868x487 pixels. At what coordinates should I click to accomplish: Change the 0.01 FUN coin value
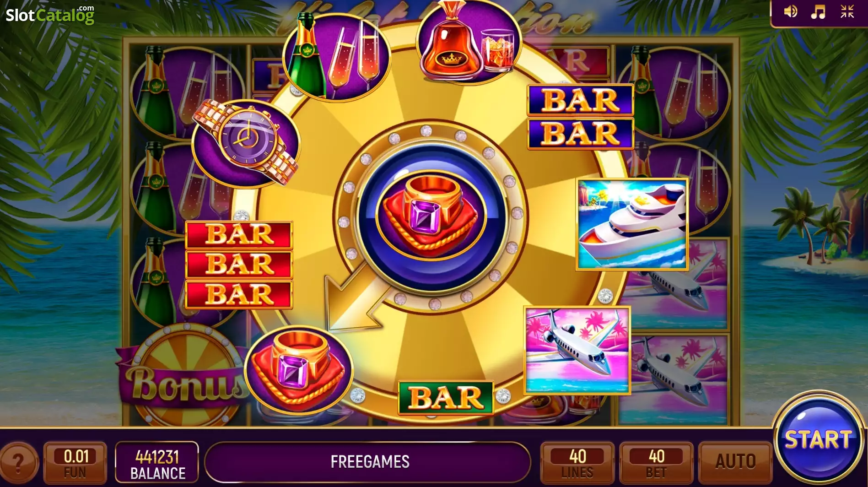75,463
